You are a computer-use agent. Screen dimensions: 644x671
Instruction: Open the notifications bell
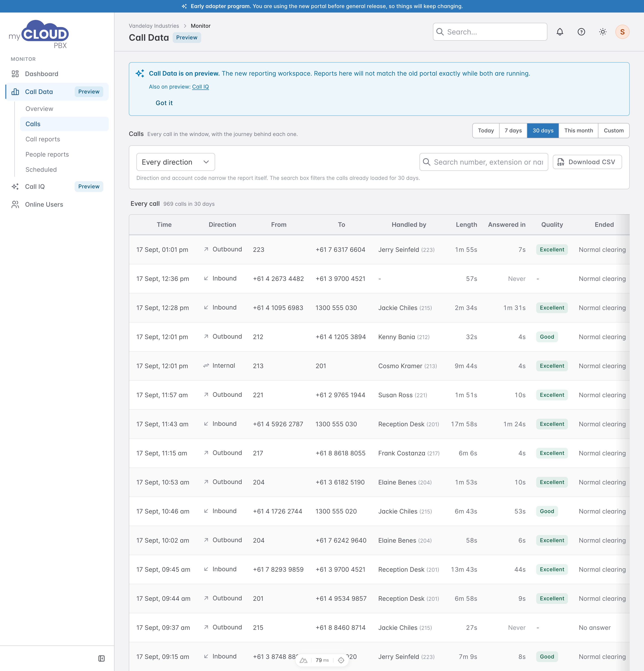[560, 32]
